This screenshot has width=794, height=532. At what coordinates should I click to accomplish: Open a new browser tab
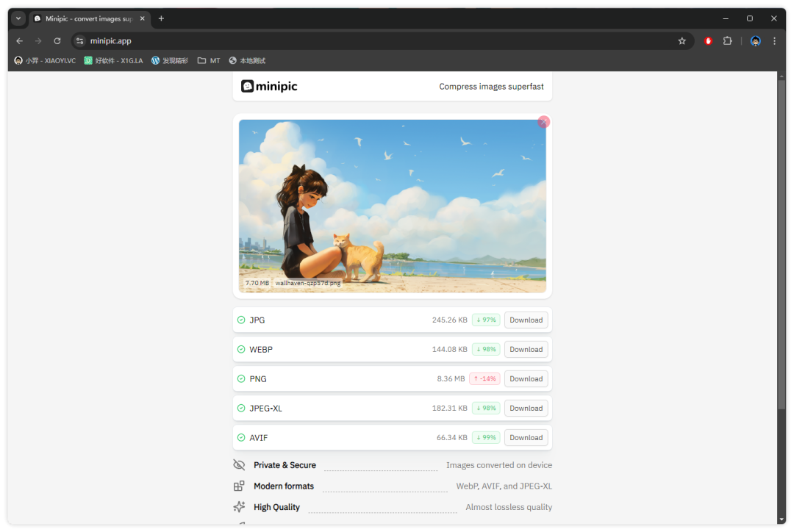[x=161, y=18]
